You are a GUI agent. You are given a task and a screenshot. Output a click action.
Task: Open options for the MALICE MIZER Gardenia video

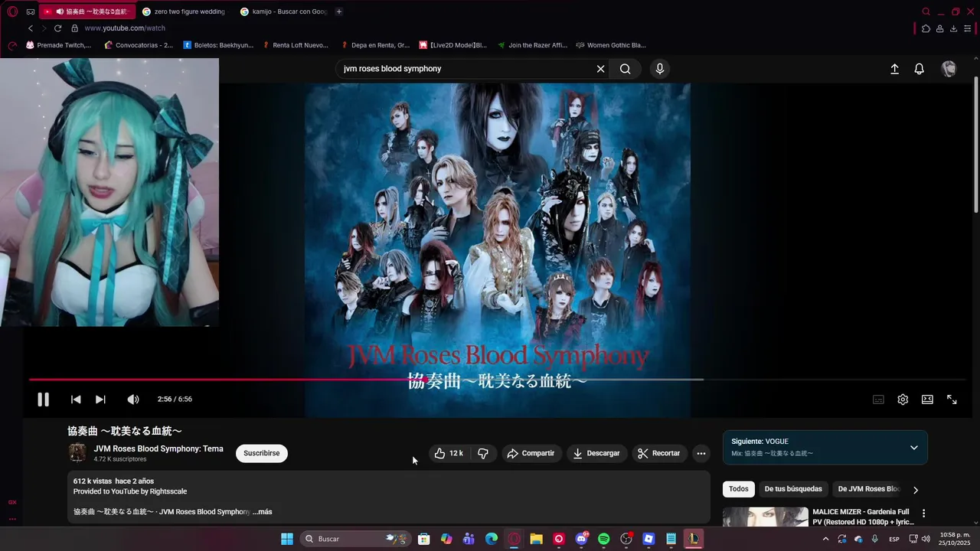coord(923,514)
